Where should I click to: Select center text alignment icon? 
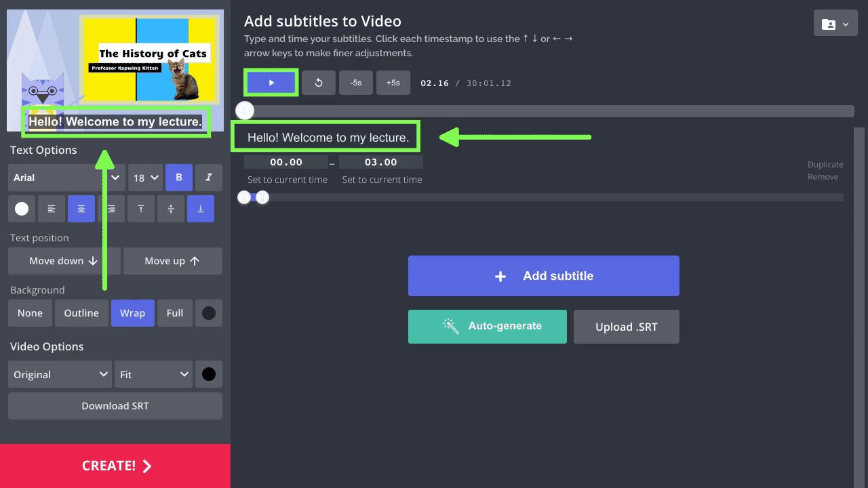[x=81, y=209]
